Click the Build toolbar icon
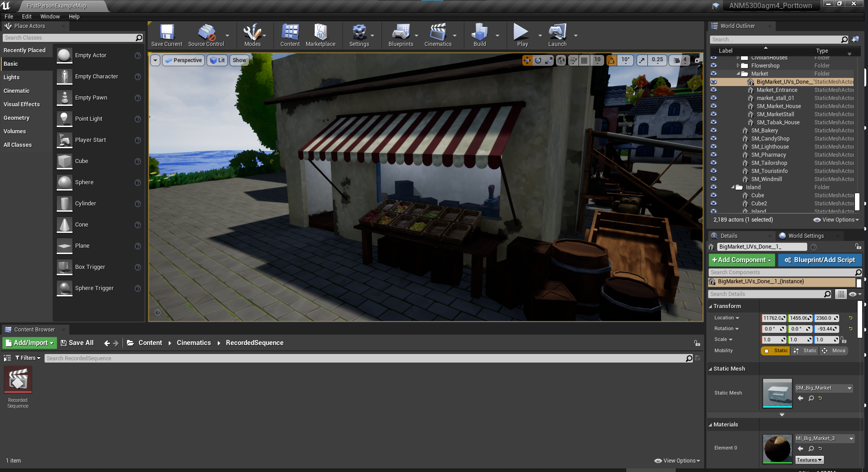Screen dimensions: 868x472 pos(479,35)
